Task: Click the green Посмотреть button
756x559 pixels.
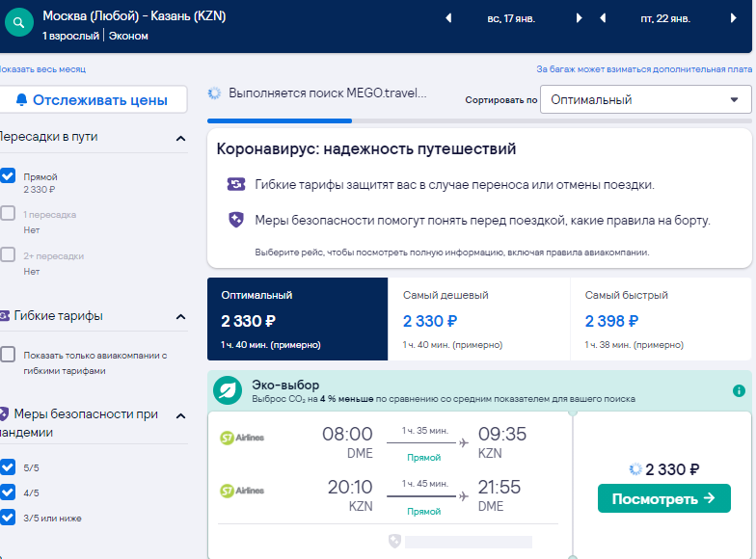Action: coord(663,498)
